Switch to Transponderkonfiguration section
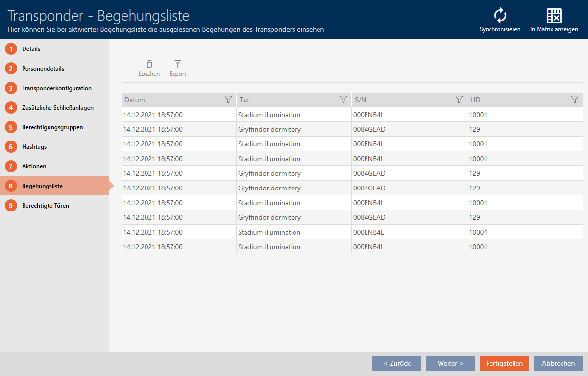This screenshot has height=376, width=588. coord(56,88)
